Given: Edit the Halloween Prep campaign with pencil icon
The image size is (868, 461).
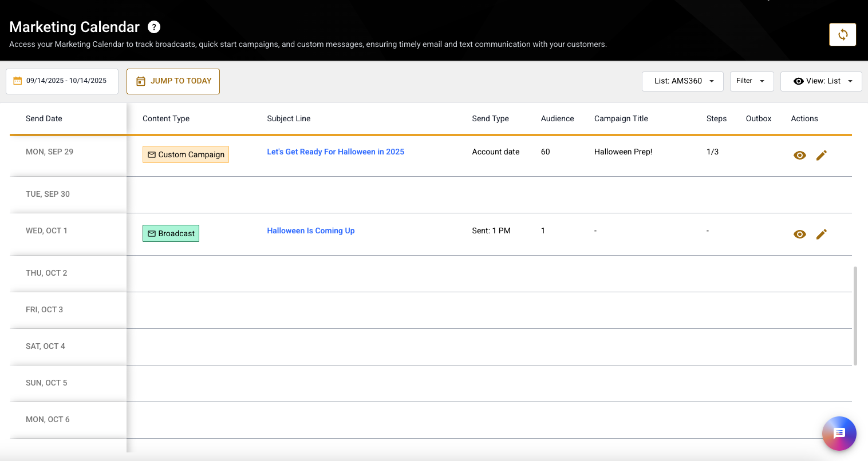Looking at the screenshot, I should pos(821,156).
